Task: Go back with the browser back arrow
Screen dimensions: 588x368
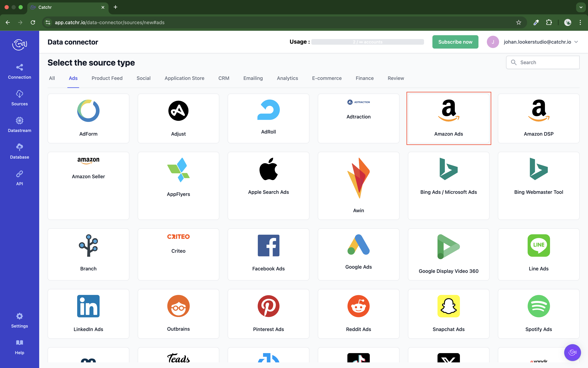Action: 8,22
